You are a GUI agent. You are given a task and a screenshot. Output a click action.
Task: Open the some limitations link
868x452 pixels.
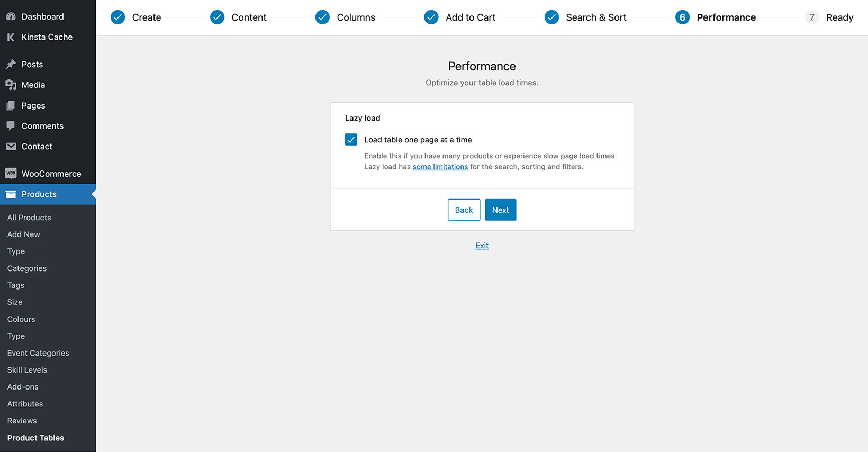click(440, 167)
